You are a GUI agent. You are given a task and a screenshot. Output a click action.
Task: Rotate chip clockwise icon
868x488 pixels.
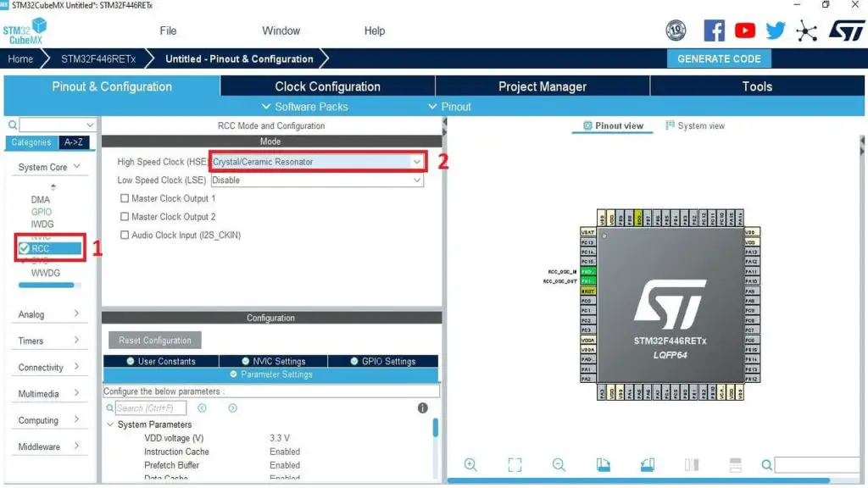point(604,465)
